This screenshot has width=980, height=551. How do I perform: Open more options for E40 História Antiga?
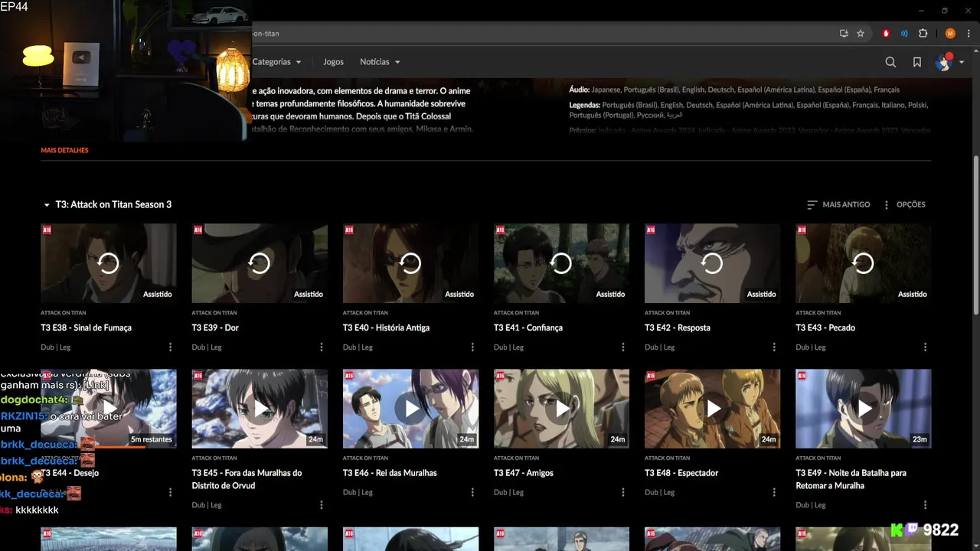472,347
